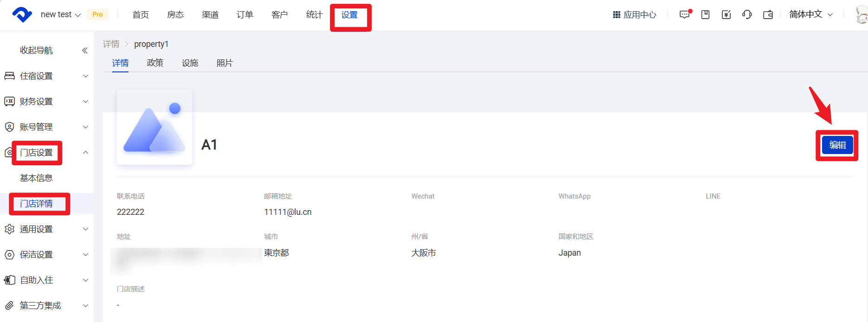Click the customer support headset icon

pos(747,15)
